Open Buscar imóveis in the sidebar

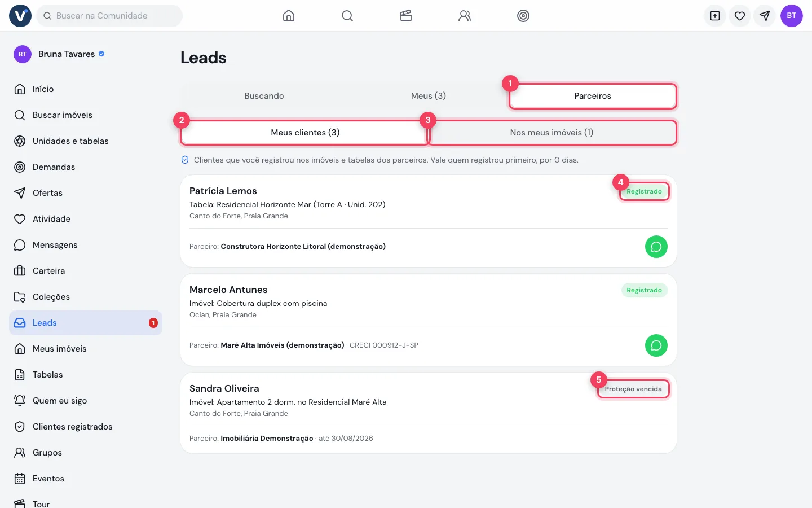coord(86,115)
